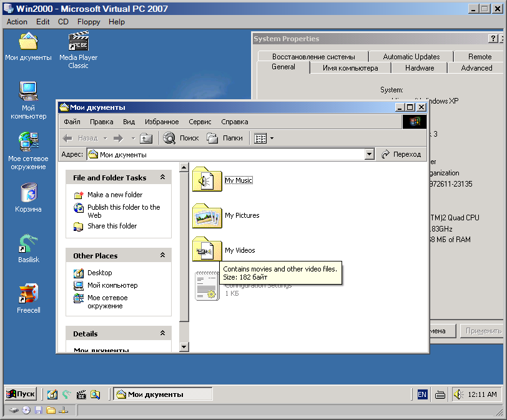The height and width of the screenshot is (420, 507).
Task: Select Корзина recycle bin icon
Action: tap(29, 197)
